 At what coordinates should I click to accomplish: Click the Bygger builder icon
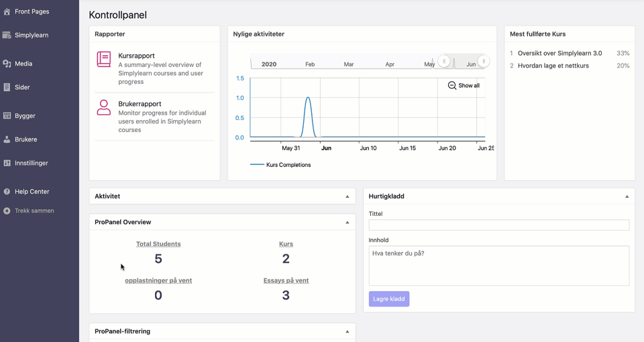(x=7, y=116)
